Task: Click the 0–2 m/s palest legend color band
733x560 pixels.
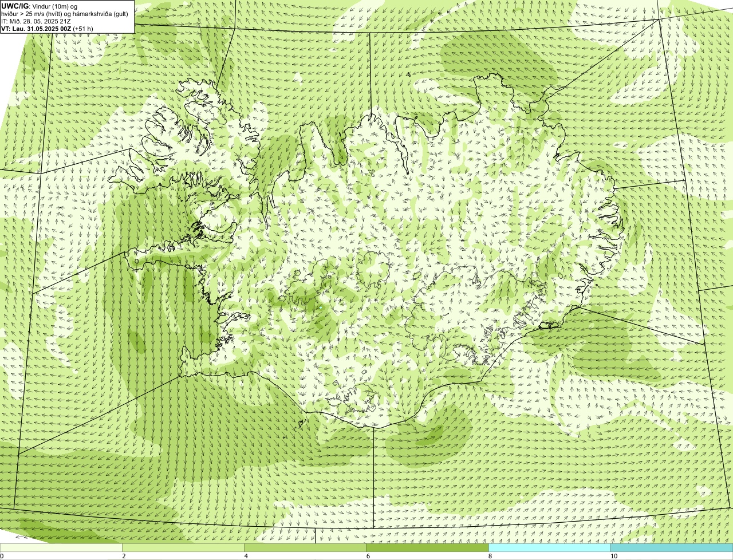Action: coord(61,548)
